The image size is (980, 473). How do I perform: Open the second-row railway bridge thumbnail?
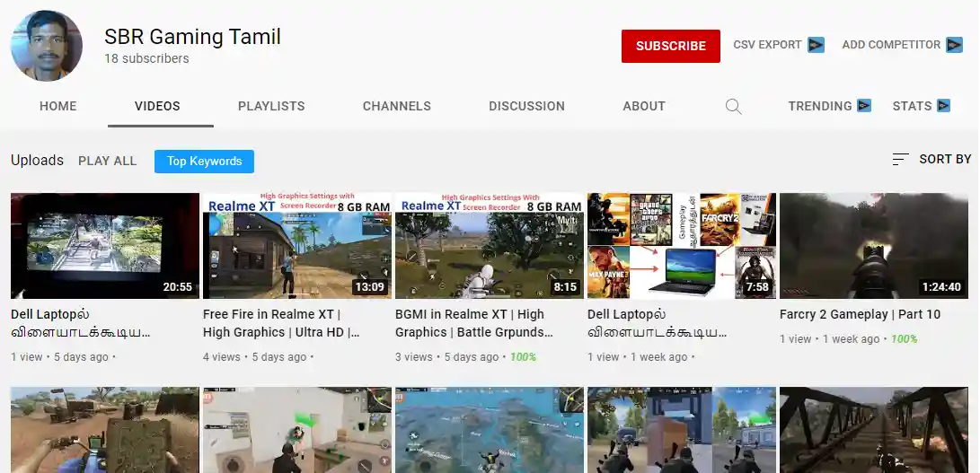874,430
